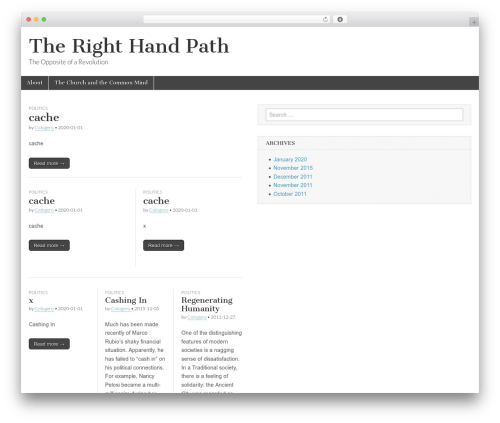Open the top full-width cache post title

pos(44,117)
